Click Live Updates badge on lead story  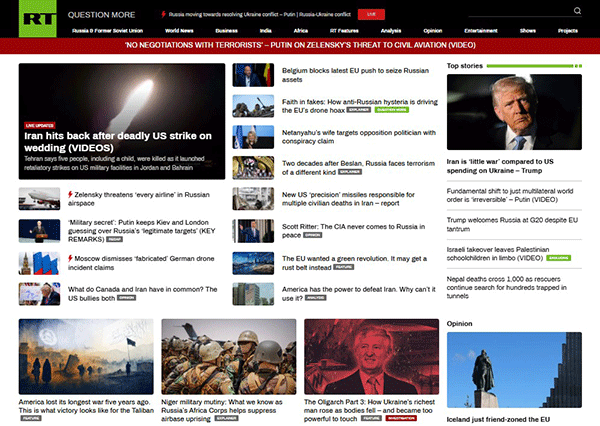click(40, 125)
